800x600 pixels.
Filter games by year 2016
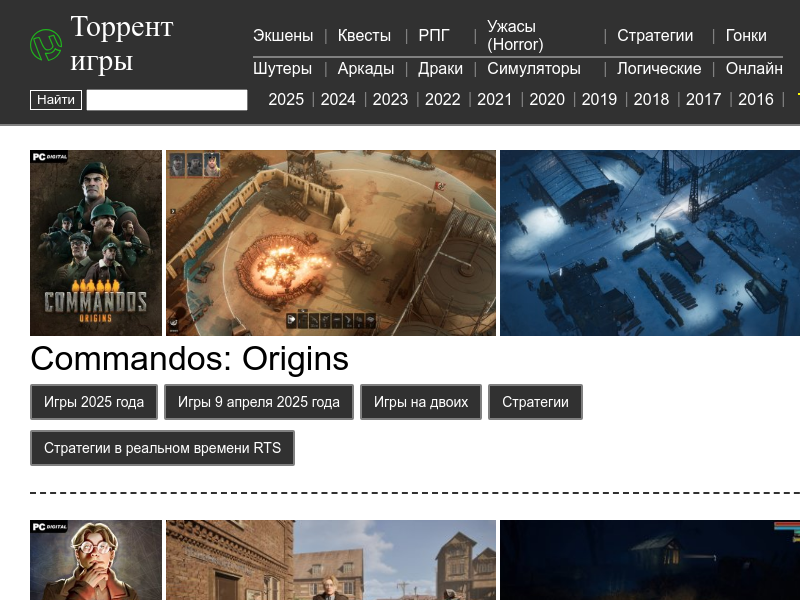coord(756,99)
